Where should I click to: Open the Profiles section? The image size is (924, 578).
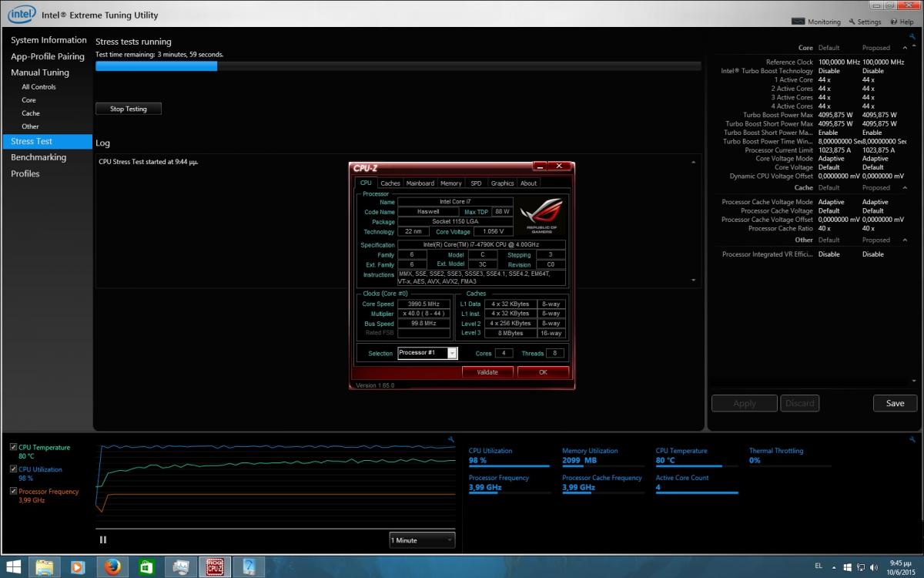25,173
